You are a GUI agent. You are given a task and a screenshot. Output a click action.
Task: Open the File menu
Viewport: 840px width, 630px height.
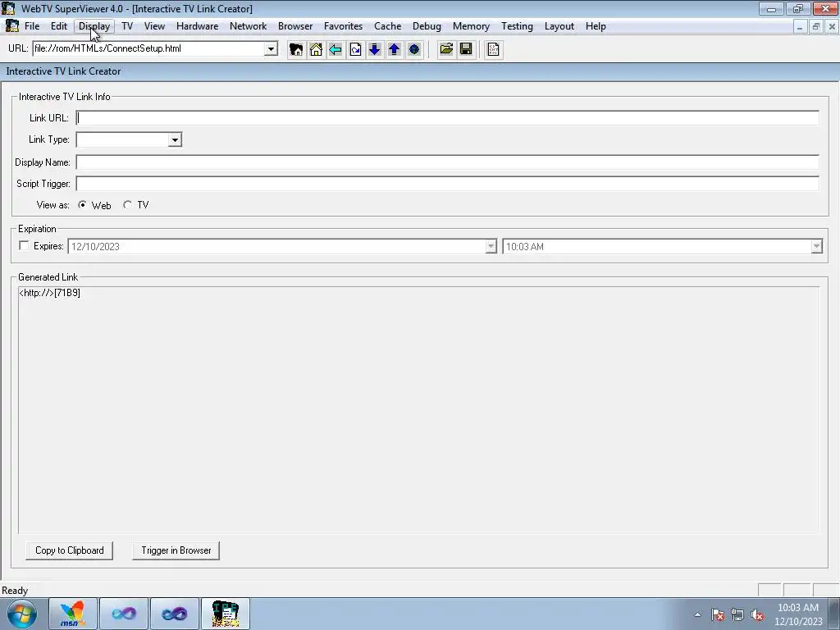32,26
